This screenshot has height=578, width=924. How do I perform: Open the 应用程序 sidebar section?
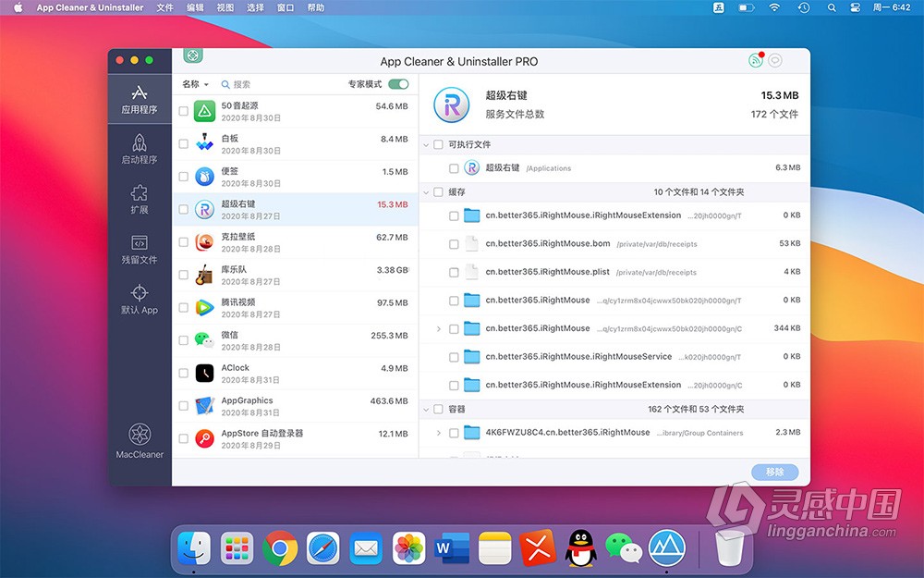[140, 99]
